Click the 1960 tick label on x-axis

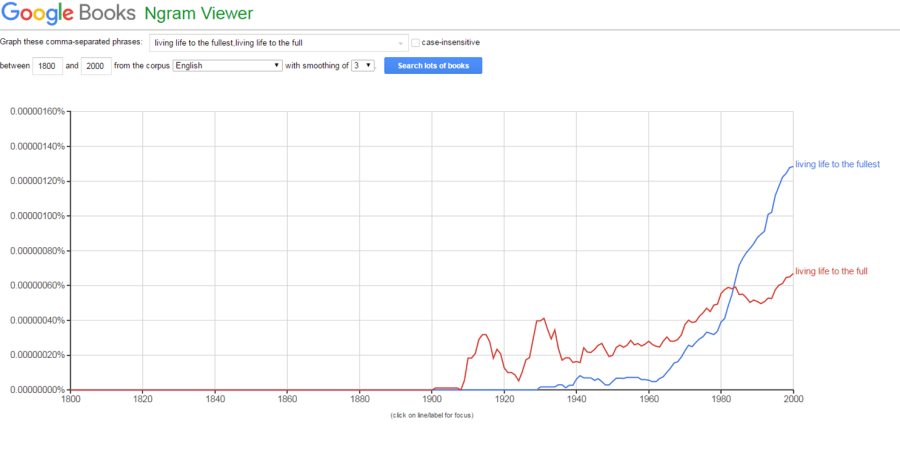click(648, 400)
